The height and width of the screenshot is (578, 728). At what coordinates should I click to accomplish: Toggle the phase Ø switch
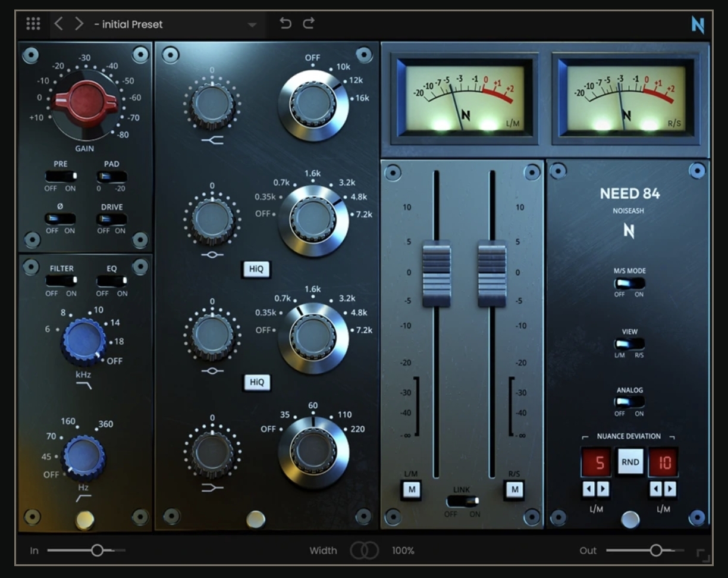[60, 219]
